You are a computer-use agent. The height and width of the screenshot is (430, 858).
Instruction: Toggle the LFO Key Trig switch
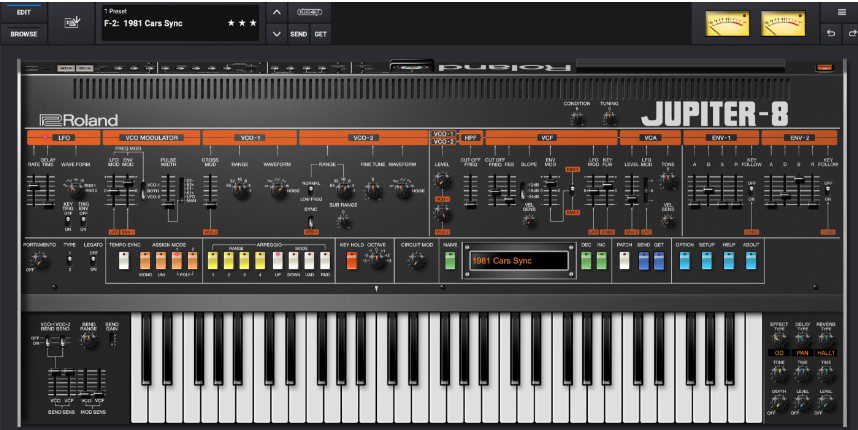(68, 220)
